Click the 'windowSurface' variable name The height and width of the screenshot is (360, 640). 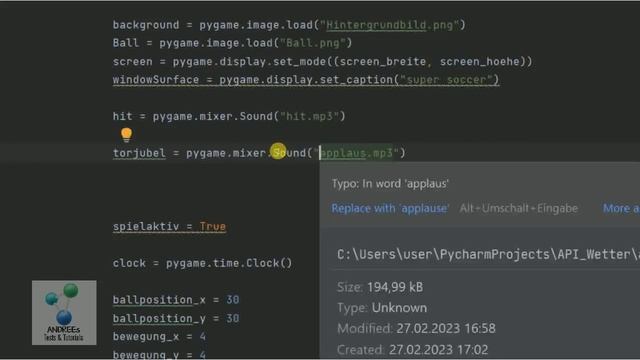point(156,80)
